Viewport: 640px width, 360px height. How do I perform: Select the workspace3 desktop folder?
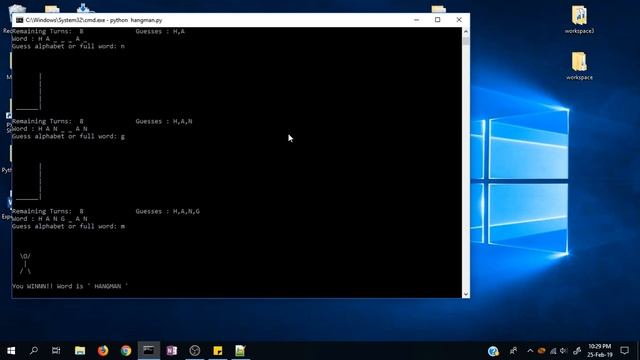pyautogui.click(x=579, y=19)
